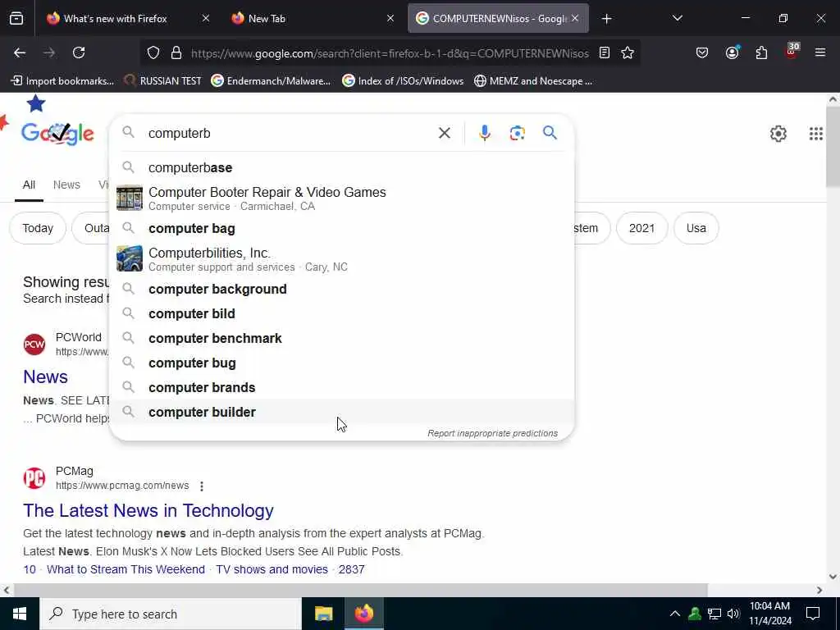Choose Computer Booter Repair & Video Games suggestion

pyautogui.click(x=342, y=199)
